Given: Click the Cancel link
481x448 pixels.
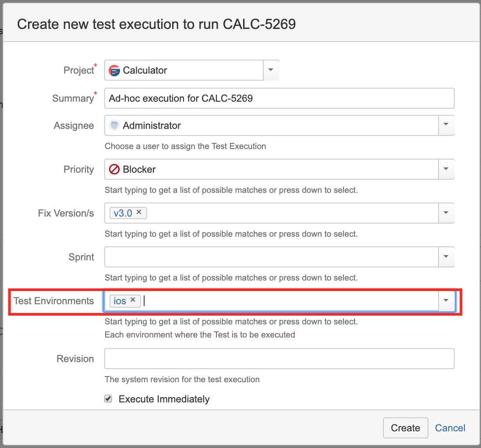Looking at the screenshot, I should tap(450, 428).
